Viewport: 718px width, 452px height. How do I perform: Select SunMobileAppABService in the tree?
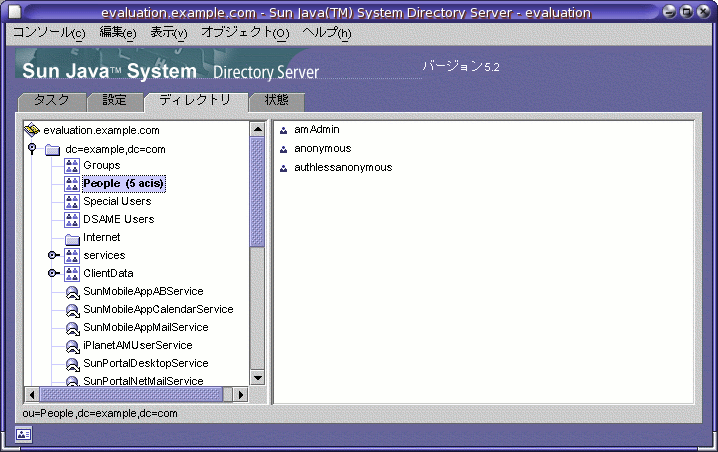coord(143,291)
